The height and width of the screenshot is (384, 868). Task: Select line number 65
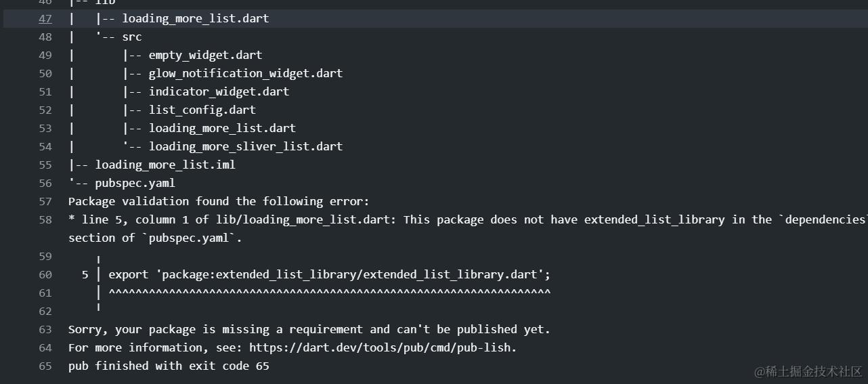point(45,366)
